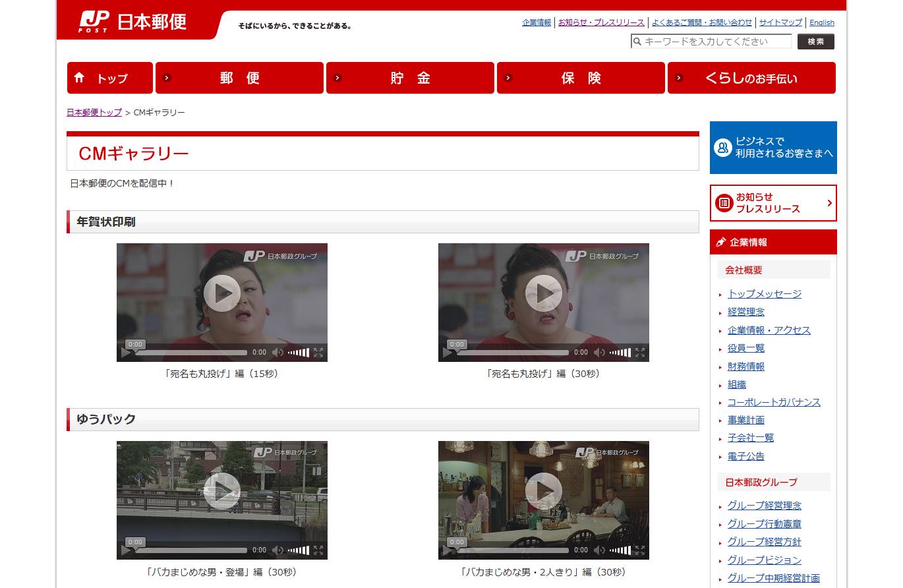Viewport: 903px width, 588px height.
Task: Mute the 「宛名も丸投げ」30秒 video
Action: tap(599, 353)
